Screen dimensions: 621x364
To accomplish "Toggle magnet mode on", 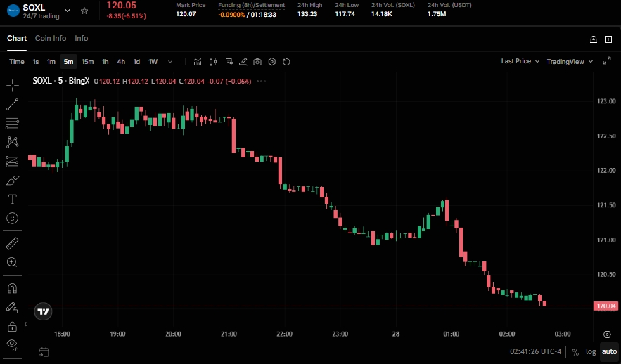I will point(12,288).
